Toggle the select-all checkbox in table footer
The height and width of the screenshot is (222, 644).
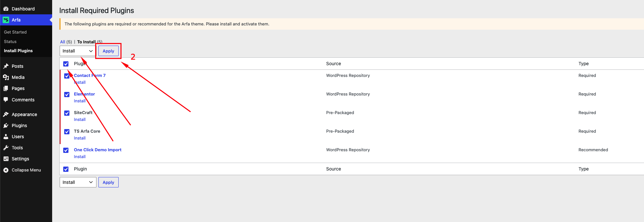coord(66,169)
